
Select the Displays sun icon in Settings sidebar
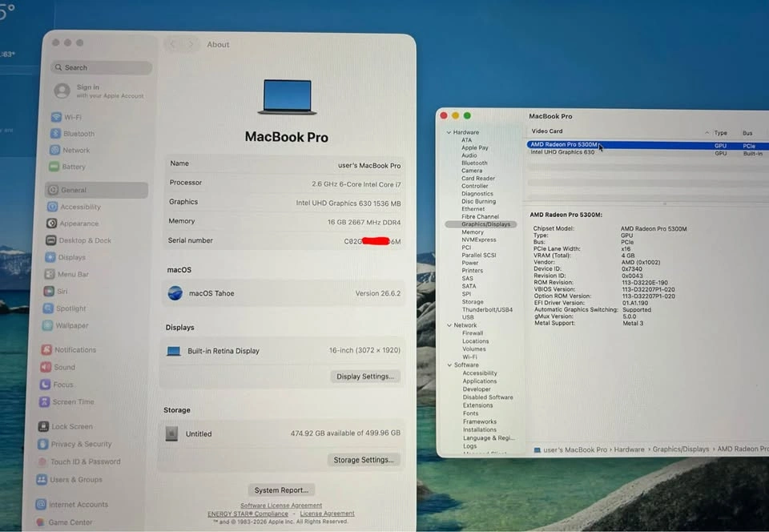[50, 257]
